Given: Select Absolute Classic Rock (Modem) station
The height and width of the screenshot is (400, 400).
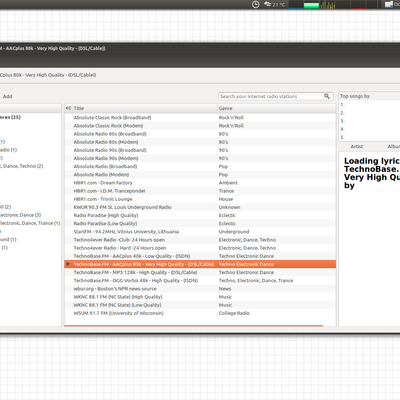Looking at the screenshot, I should coord(200,126).
